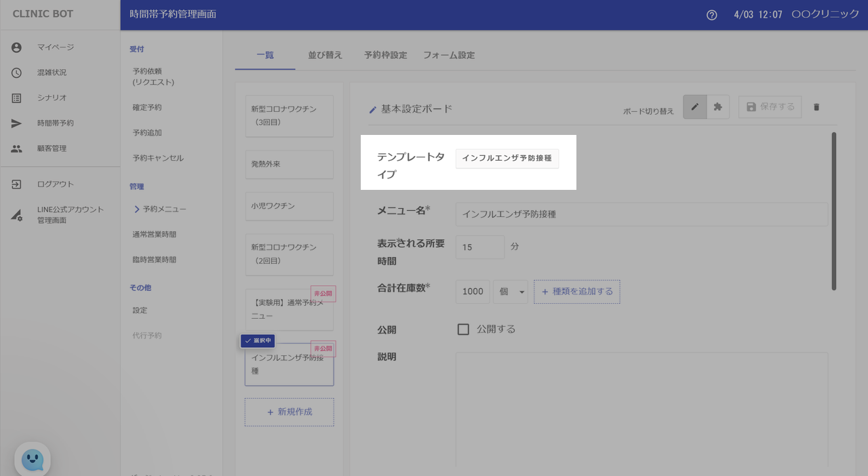Image resolution: width=868 pixels, height=476 pixels.
Task: Open the テンプレートタイプ selector
Action: point(507,159)
